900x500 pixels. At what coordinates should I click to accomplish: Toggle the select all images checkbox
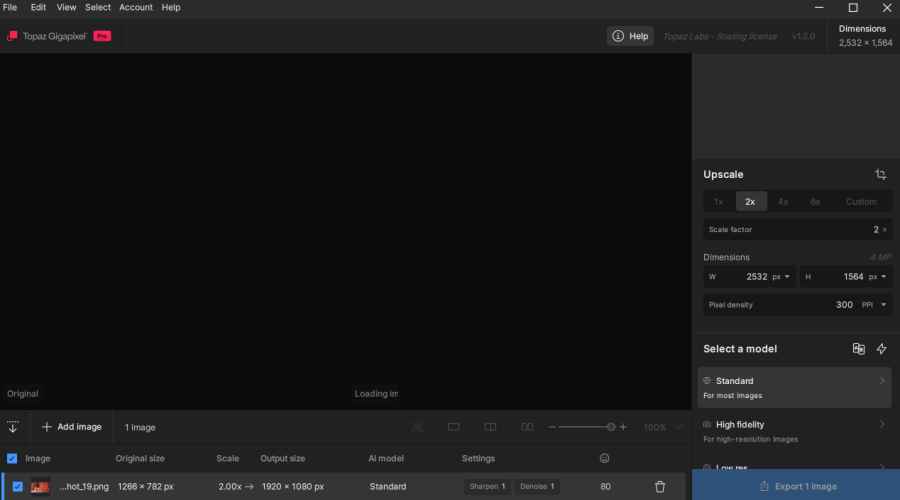12,458
